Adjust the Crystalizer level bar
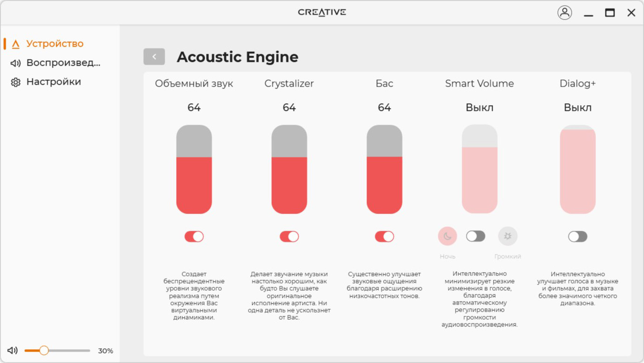The image size is (644, 363). (x=289, y=169)
